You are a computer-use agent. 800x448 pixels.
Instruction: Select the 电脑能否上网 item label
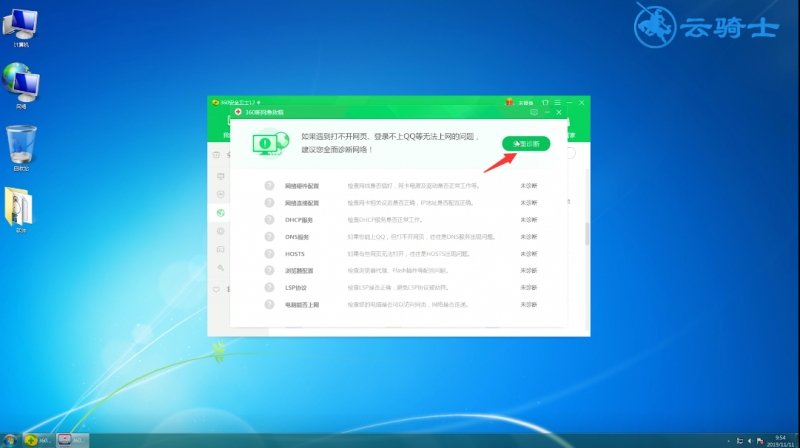302,305
